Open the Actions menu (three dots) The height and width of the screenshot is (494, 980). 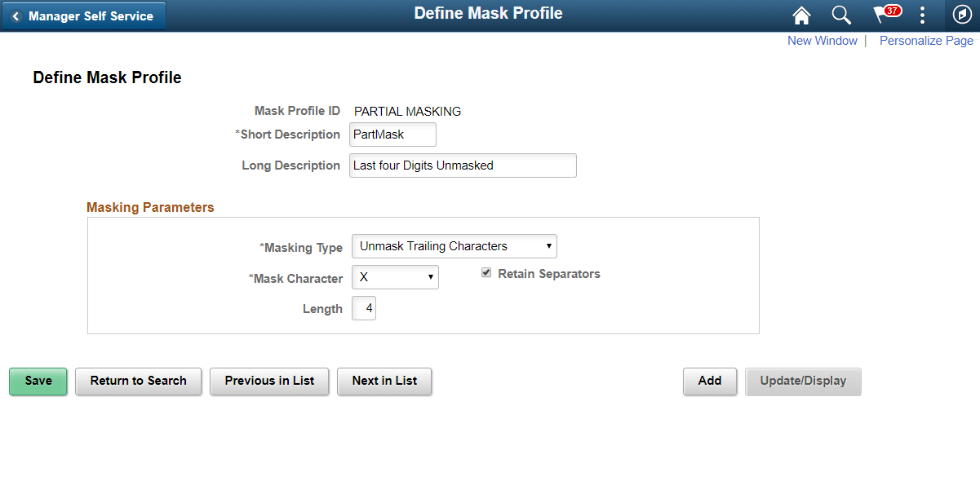922,15
